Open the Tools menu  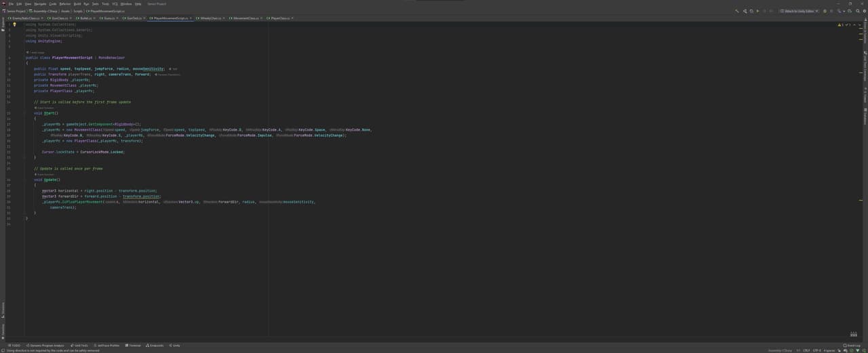coord(105,3)
